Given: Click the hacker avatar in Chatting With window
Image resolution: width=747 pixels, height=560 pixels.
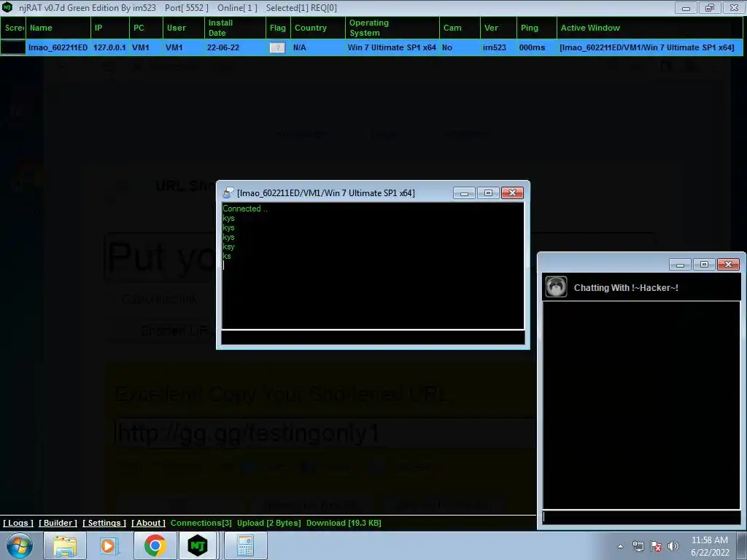Looking at the screenshot, I should pos(556,287).
